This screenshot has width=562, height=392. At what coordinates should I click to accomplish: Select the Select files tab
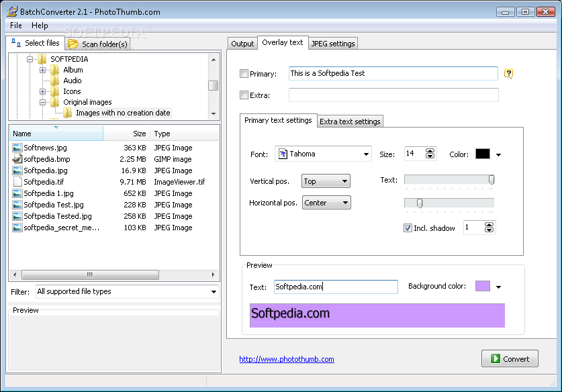pyautogui.click(x=36, y=43)
